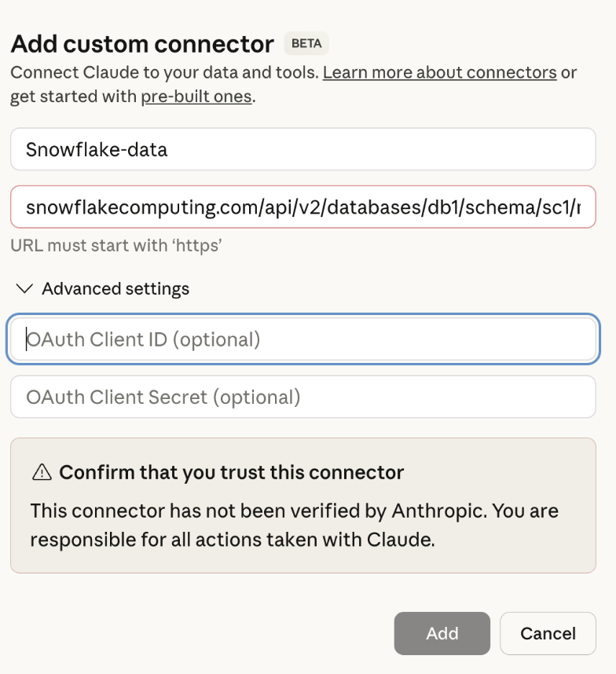Viewport: 616px width, 674px height.
Task: Focus the OAuth Client ID field
Action: coord(302,339)
